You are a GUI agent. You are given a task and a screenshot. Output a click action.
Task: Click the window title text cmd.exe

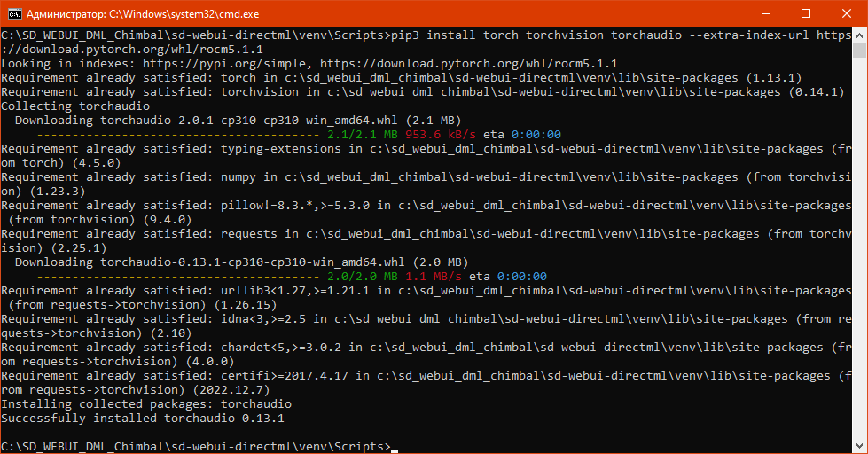pyautogui.click(x=143, y=14)
